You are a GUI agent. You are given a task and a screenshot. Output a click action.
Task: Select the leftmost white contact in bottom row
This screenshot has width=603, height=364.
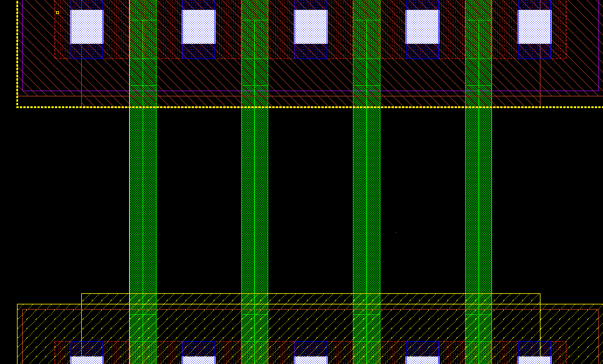pos(87,360)
